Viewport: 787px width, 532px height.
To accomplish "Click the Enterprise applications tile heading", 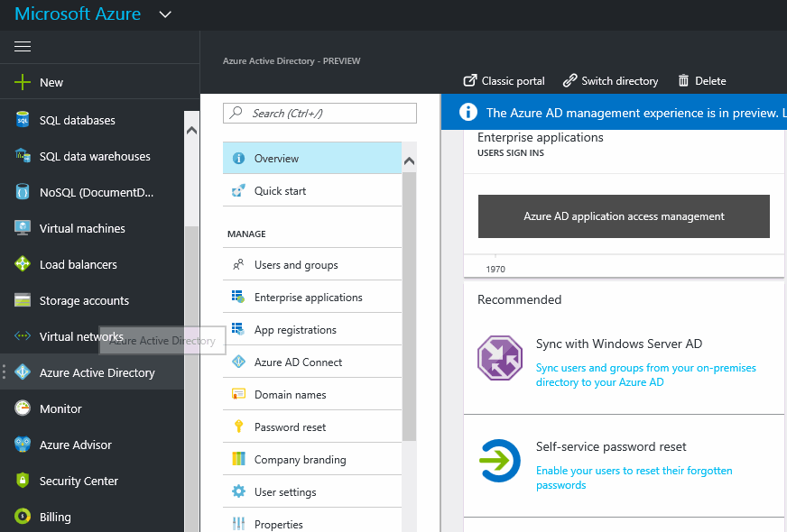I will 540,137.
